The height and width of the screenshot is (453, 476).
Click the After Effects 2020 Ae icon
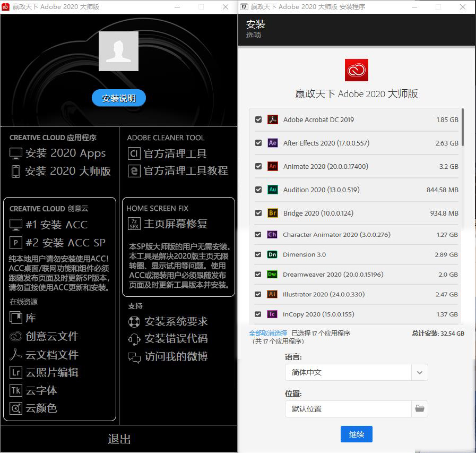click(x=272, y=143)
